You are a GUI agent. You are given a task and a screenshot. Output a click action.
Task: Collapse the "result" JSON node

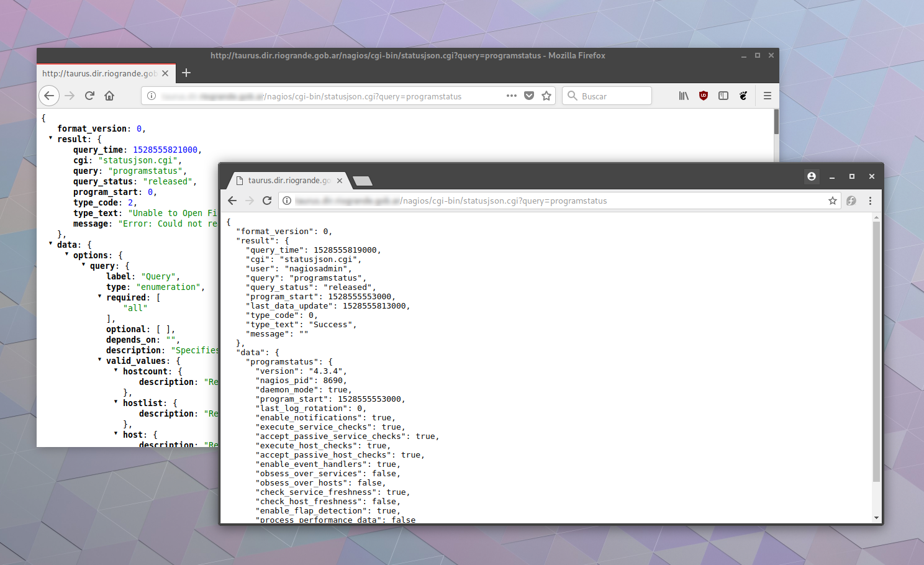click(50, 138)
